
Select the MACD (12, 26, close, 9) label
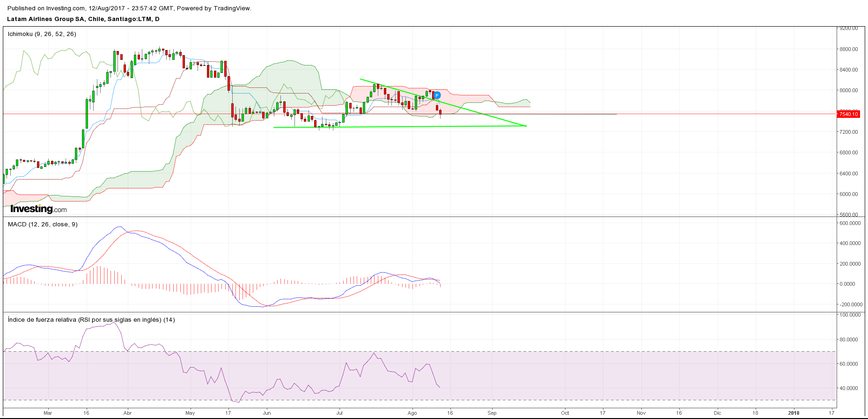tap(43, 224)
